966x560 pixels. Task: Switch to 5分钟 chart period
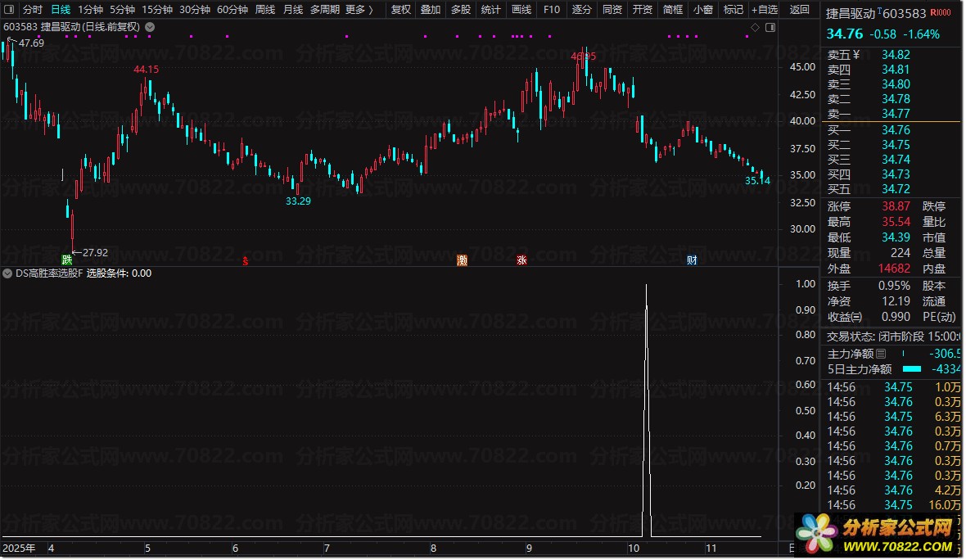pyautogui.click(x=122, y=9)
